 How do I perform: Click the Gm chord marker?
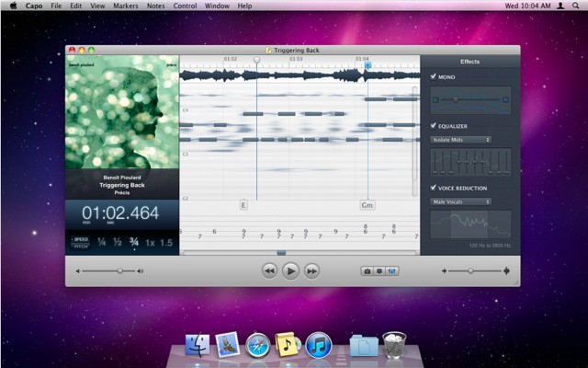coord(367,205)
